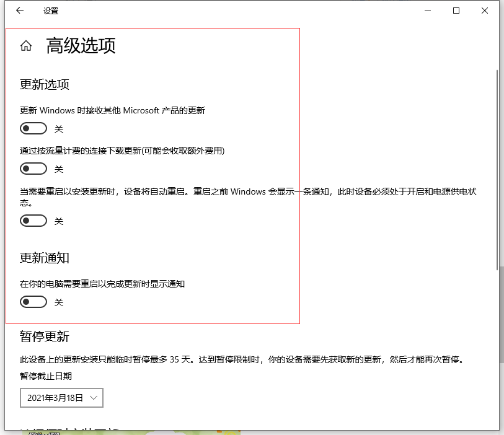Viewport: 504px width, 435px height.
Task: Click the chevron beside 2021年3月18日
Action: [x=94, y=398]
